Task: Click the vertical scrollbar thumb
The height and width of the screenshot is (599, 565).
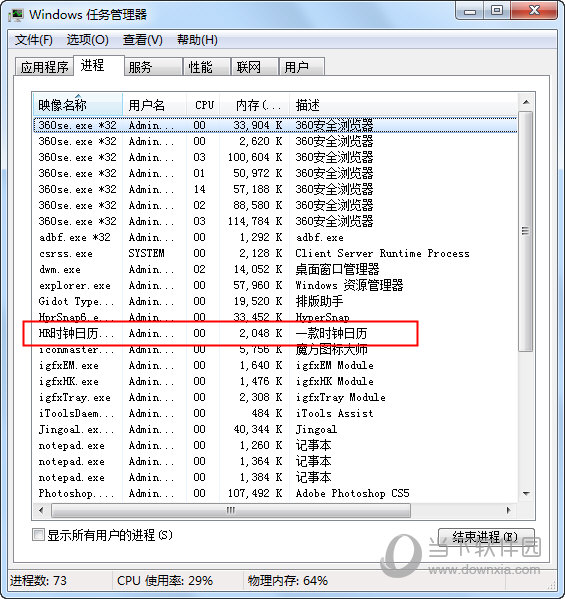Action: coord(526,231)
